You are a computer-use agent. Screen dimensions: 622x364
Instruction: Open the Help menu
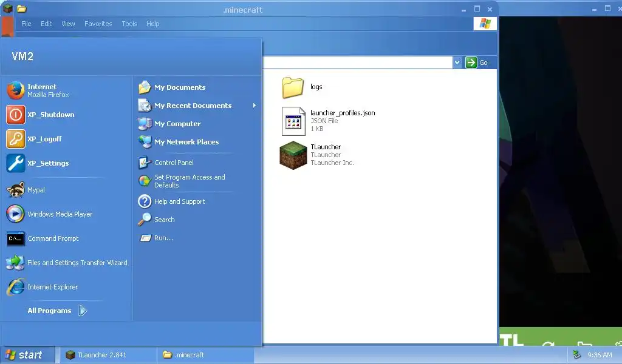tap(152, 24)
